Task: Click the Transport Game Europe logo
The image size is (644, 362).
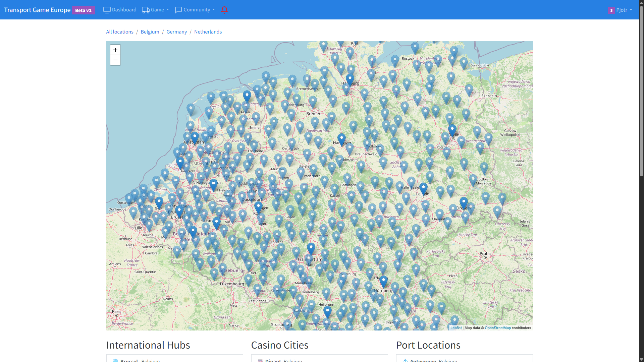Action: (x=37, y=10)
